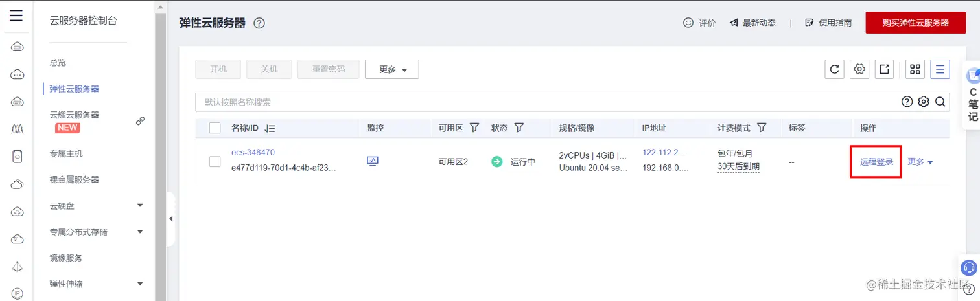Image resolution: width=980 pixels, height=301 pixels.
Task: Click 远程登录 for ecs-348470
Action: (x=876, y=162)
